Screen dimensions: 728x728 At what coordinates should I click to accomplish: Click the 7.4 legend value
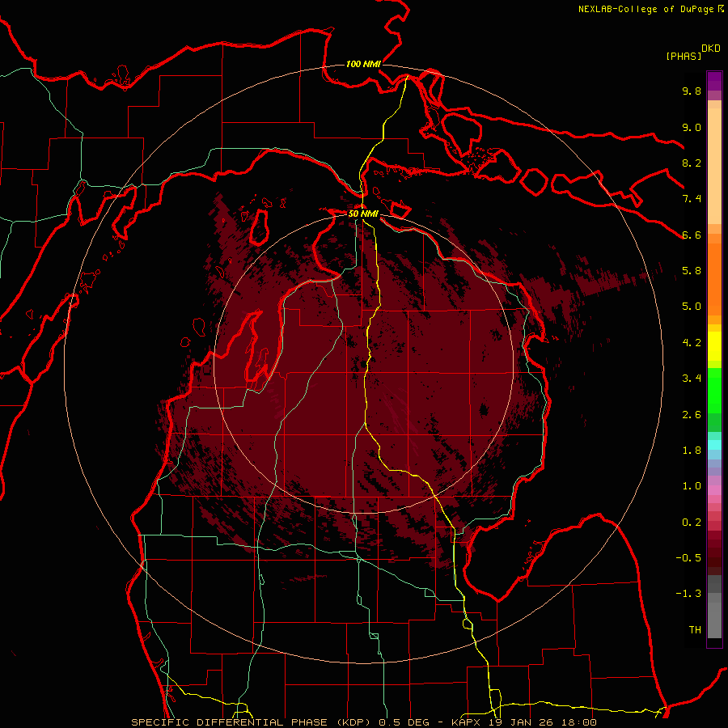692,199
